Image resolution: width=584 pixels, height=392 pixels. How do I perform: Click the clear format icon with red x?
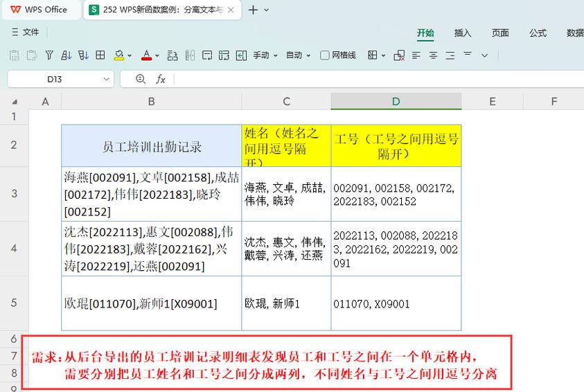(399, 55)
